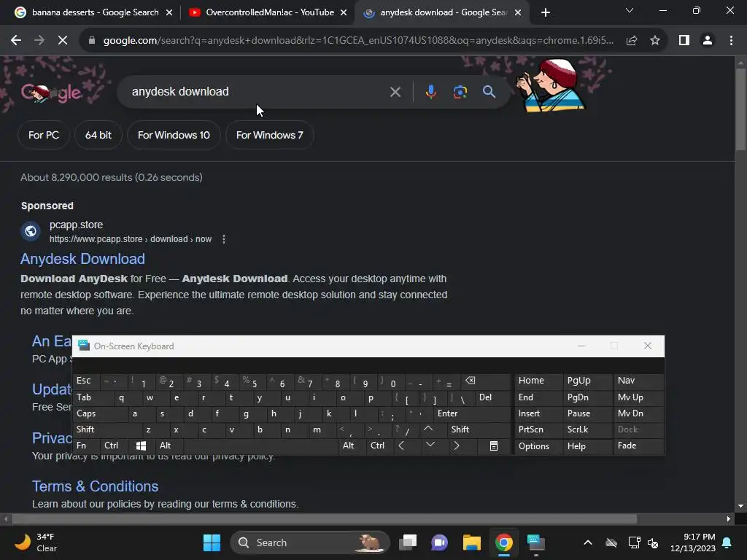747x560 pixels.
Task: Click the left arrow key on keyboard
Action: pos(402,446)
